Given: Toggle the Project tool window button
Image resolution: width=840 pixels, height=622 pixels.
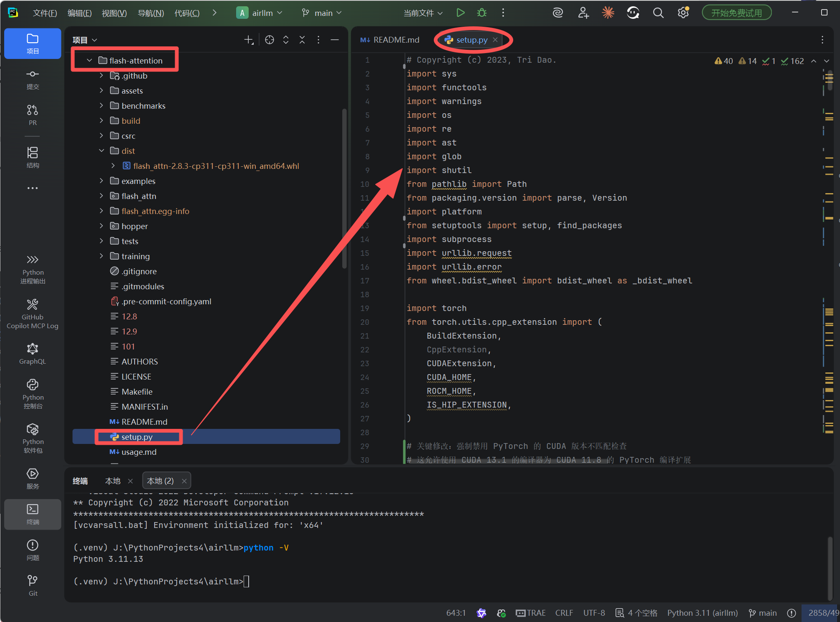Looking at the screenshot, I should pyautogui.click(x=33, y=43).
